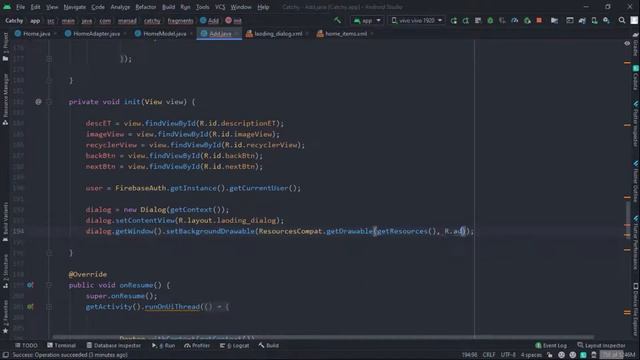Open the vivo device selector dropdown
The width and height of the screenshot is (640, 360).
pos(416,20)
